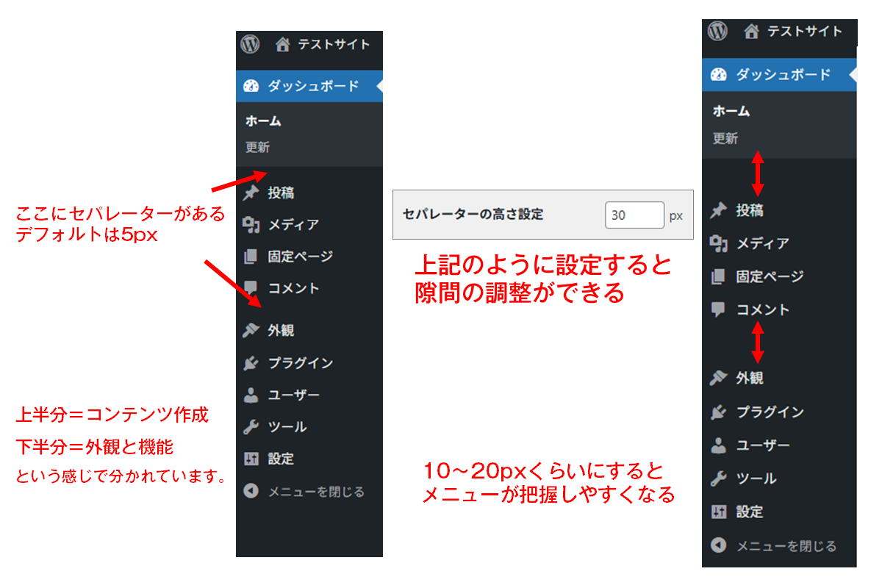This screenshot has height=588, width=882.
Task: Open コメント label in right sidebar
Action: pos(763,309)
